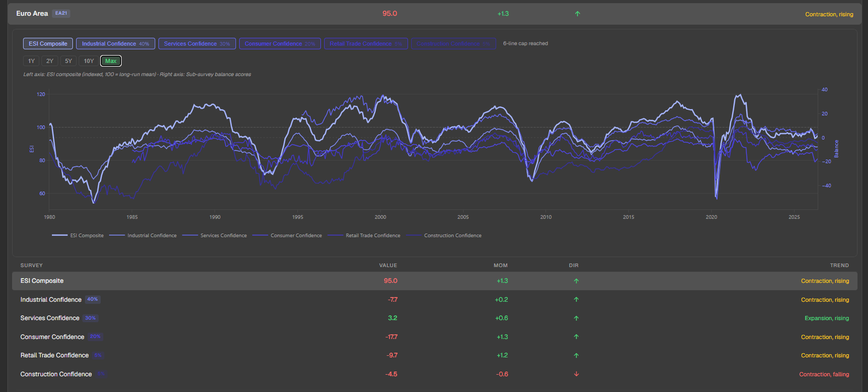Click the TREND column header
The height and width of the screenshot is (392, 868).
coord(839,266)
